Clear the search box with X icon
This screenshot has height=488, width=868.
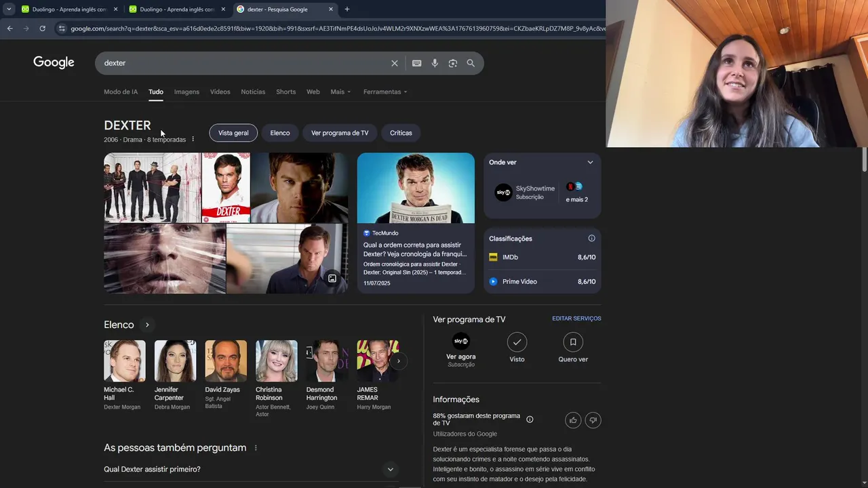click(x=394, y=63)
